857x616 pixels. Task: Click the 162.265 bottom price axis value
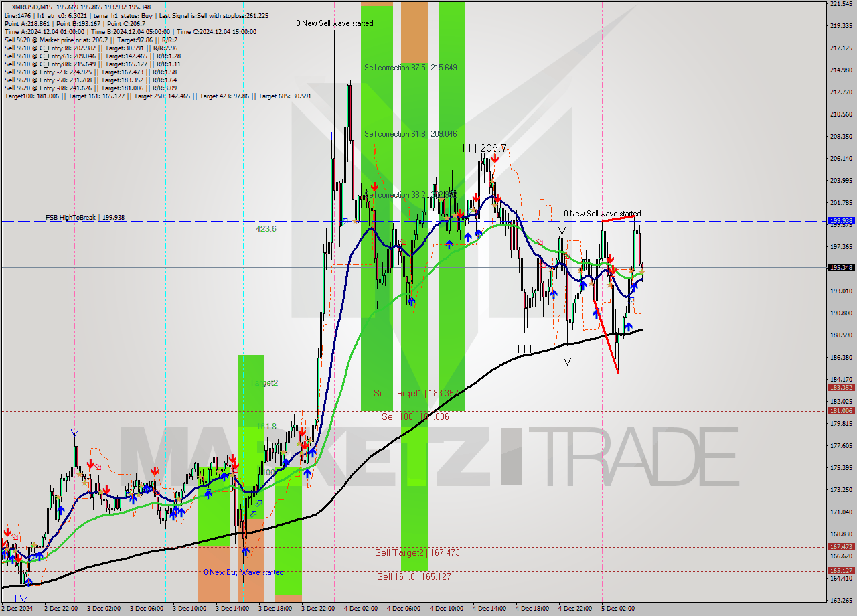click(840, 600)
